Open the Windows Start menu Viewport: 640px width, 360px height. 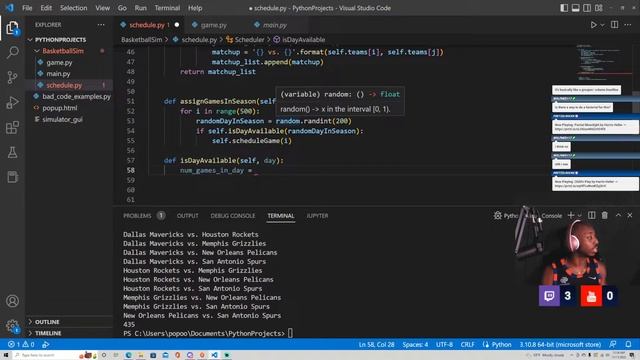tap(6, 355)
